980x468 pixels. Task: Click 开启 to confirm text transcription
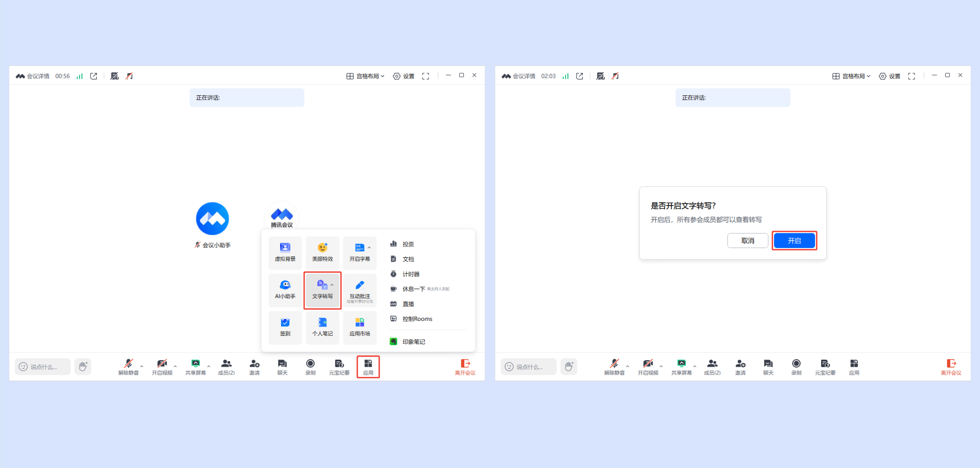794,241
